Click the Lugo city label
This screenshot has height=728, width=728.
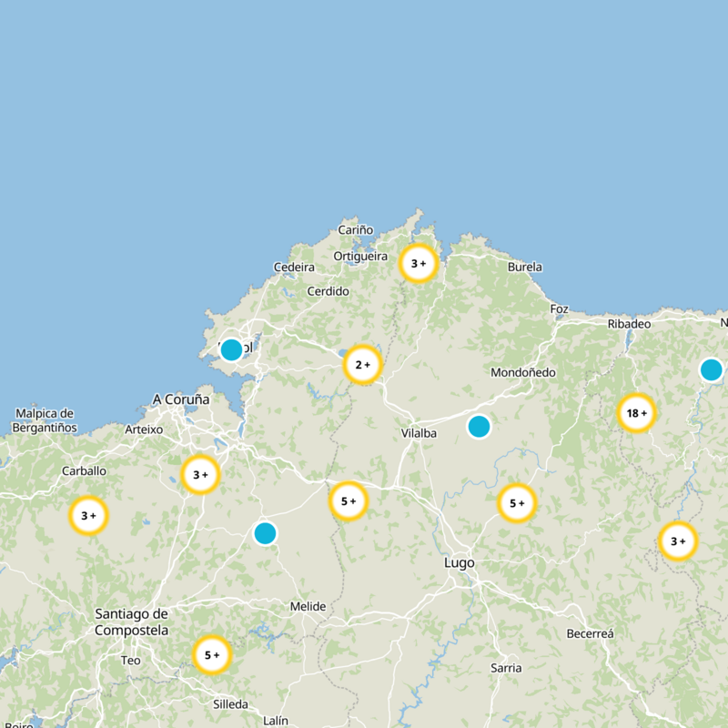[x=459, y=562]
